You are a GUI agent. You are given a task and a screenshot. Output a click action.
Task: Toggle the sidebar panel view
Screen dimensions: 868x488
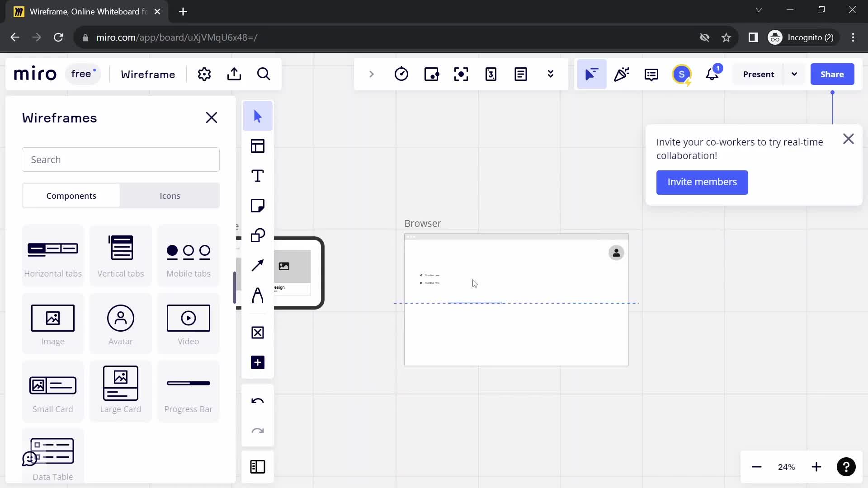coord(258,467)
